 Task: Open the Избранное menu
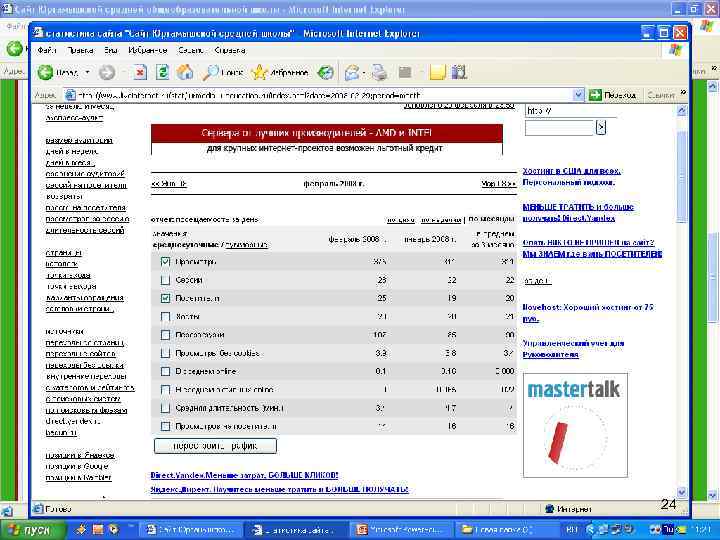point(147,50)
